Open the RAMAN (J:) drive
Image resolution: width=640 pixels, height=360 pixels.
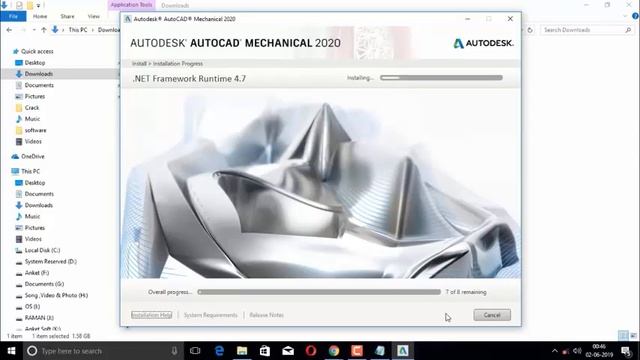39,318
